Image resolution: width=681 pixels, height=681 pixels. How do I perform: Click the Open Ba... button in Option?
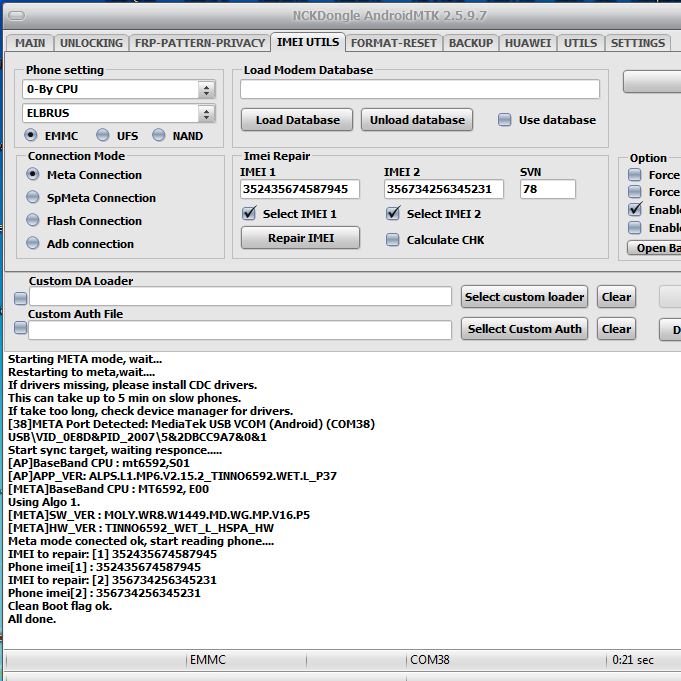point(654,248)
